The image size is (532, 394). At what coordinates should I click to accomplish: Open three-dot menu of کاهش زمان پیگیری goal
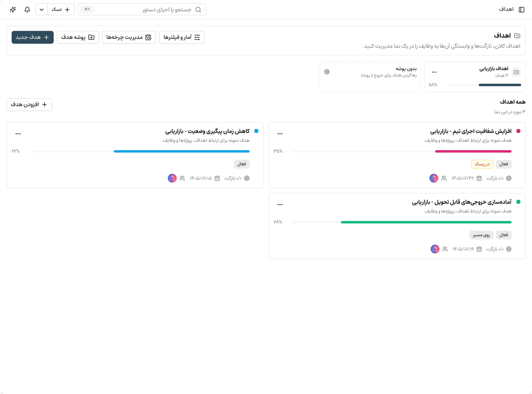tap(18, 134)
